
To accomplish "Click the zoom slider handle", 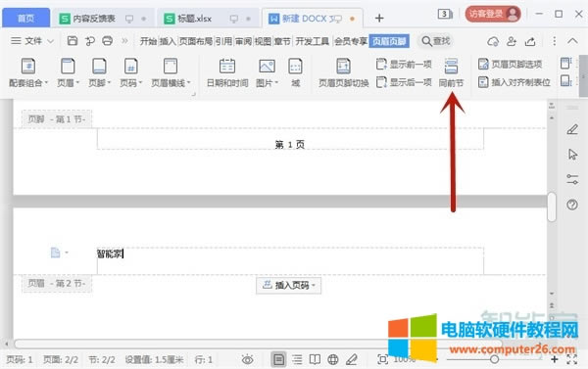I will [x=494, y=359].
